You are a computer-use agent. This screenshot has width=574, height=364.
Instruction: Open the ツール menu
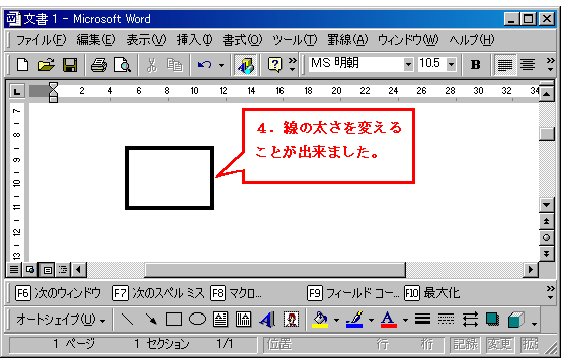pyautogui.click(x=294, y=40)
